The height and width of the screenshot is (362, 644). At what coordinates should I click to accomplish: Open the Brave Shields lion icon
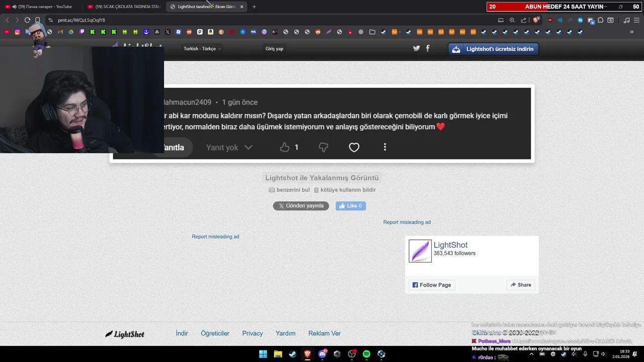click(x=536, y=20)
